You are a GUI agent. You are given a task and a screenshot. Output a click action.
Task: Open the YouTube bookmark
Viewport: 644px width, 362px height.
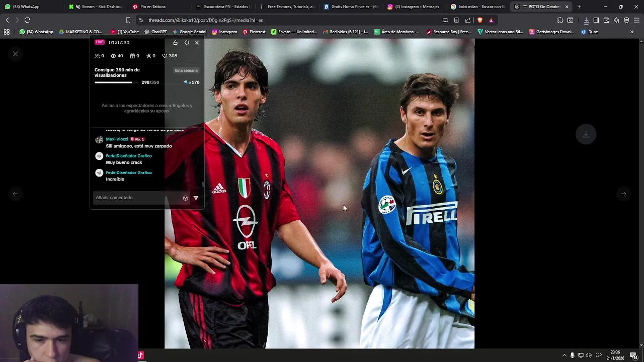[125, 32]
